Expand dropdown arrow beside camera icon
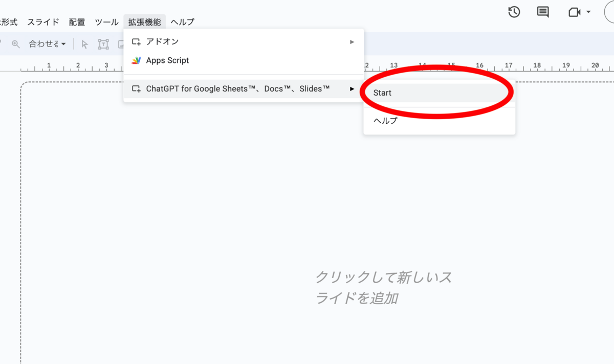 click(588, 12)
